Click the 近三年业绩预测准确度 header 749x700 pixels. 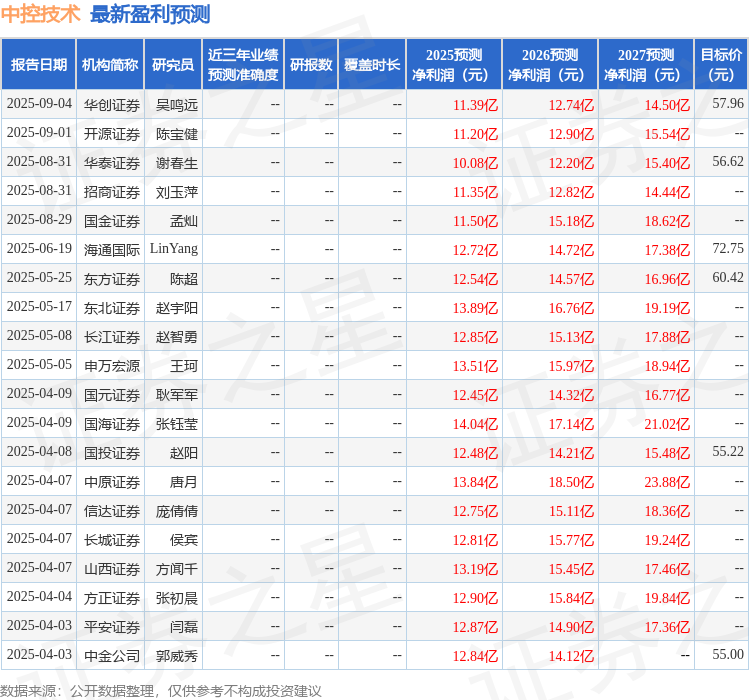tap(243, 65)
